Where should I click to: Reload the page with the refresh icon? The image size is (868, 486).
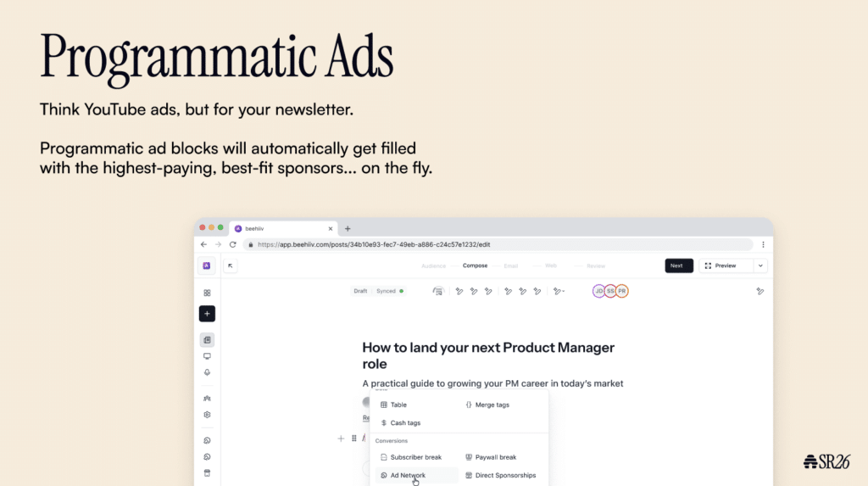(x=233, y=244)
